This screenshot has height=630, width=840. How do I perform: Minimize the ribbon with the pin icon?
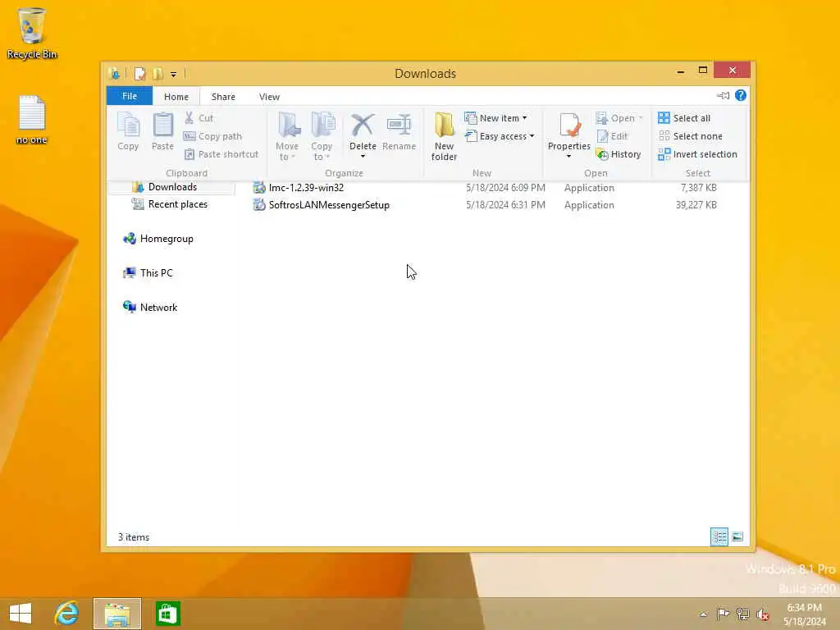[724, 95]
